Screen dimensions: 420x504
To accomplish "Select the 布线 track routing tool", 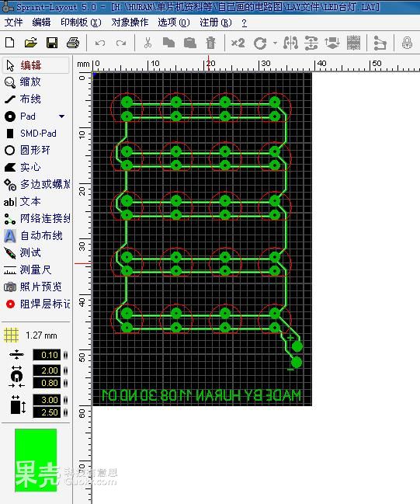I will 36,99.
